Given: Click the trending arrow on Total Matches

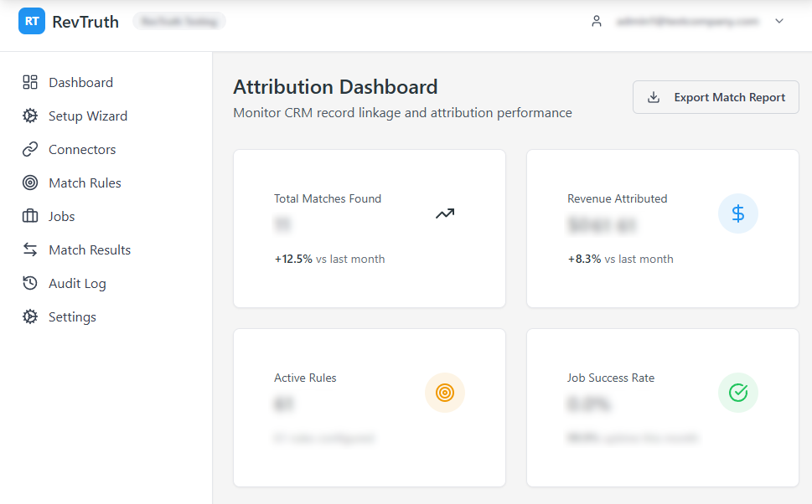Looking at the screenshot, I should [444, 213].
